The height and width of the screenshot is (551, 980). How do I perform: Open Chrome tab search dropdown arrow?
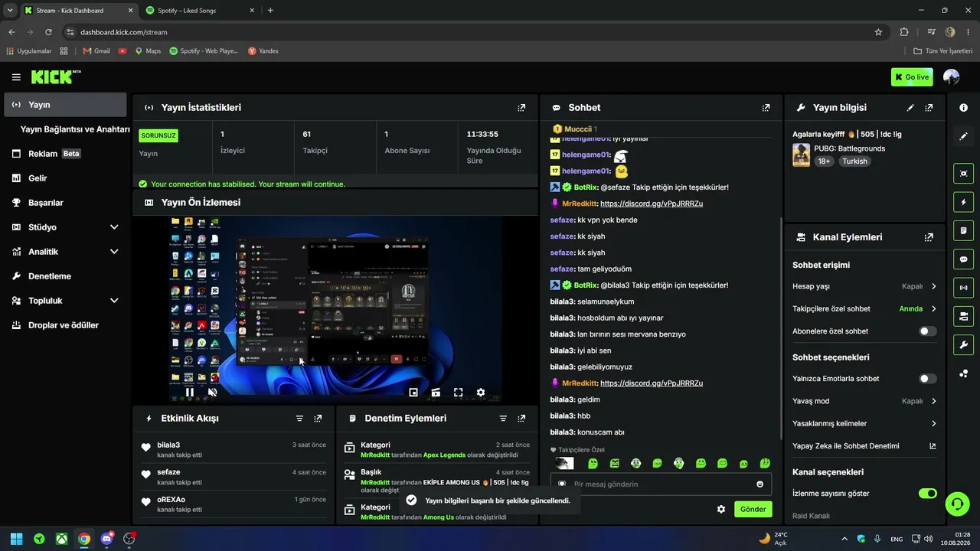(10, 10)
